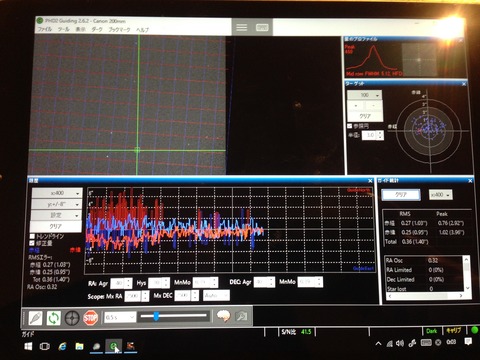Open the y:+/-8" scale dropdown
Viewport: 480px width, 360px height.
click(56, 204)
